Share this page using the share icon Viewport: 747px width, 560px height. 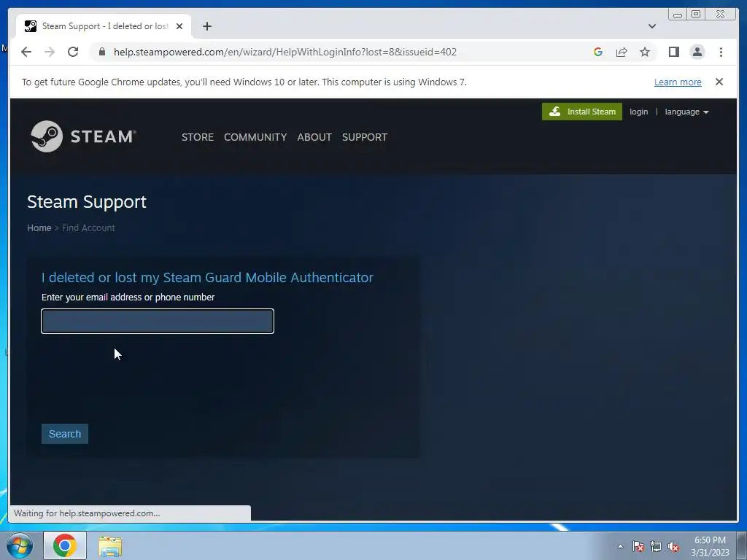click(x=622, y=52)
